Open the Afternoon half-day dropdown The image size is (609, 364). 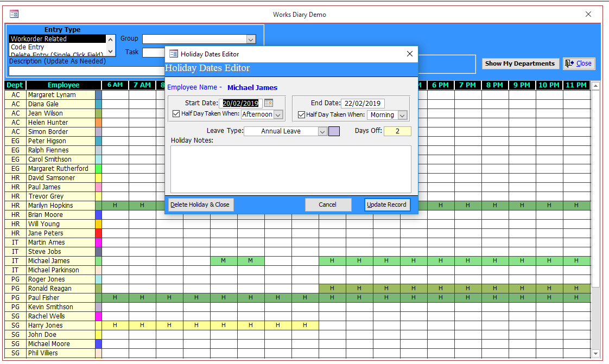(x=278, y=114)
